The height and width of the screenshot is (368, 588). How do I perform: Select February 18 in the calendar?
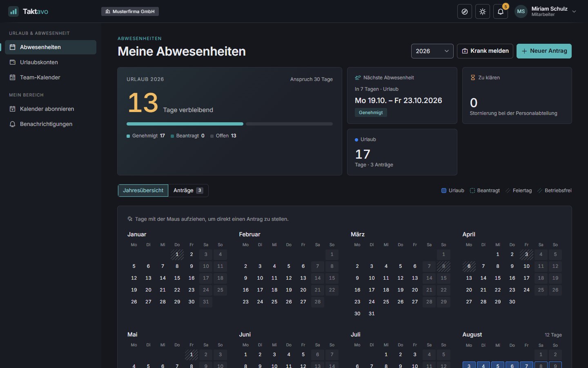274,290
